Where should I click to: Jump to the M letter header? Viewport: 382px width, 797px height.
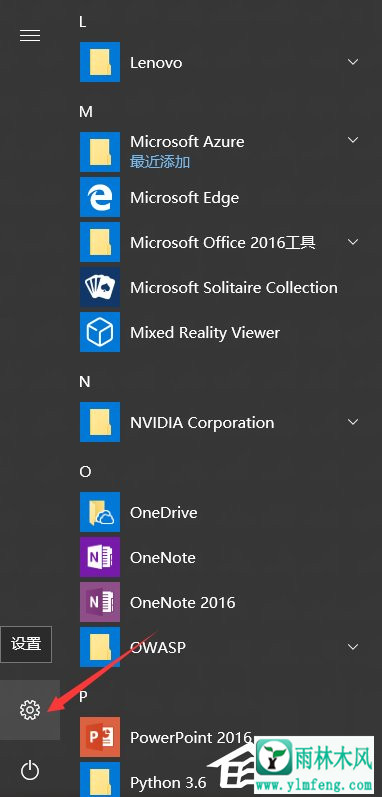pos(86,111)
